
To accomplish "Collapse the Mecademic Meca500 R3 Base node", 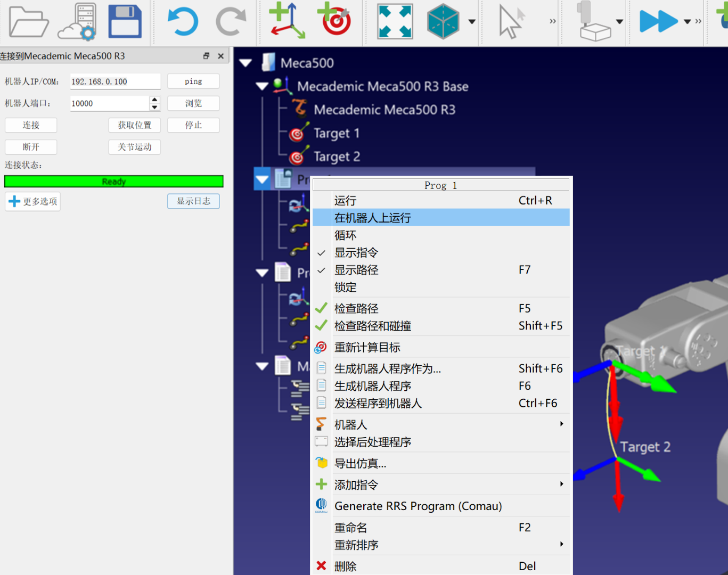I will [x=261, y=86].
